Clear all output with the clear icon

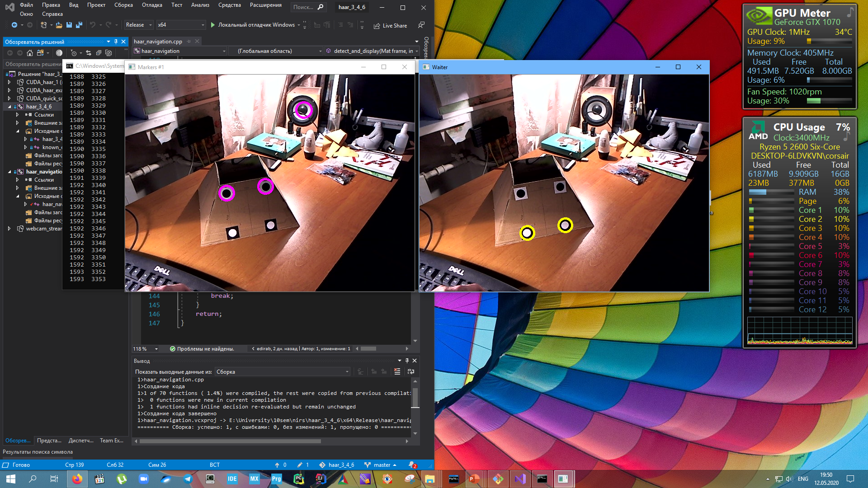click(x=397, y=371)
